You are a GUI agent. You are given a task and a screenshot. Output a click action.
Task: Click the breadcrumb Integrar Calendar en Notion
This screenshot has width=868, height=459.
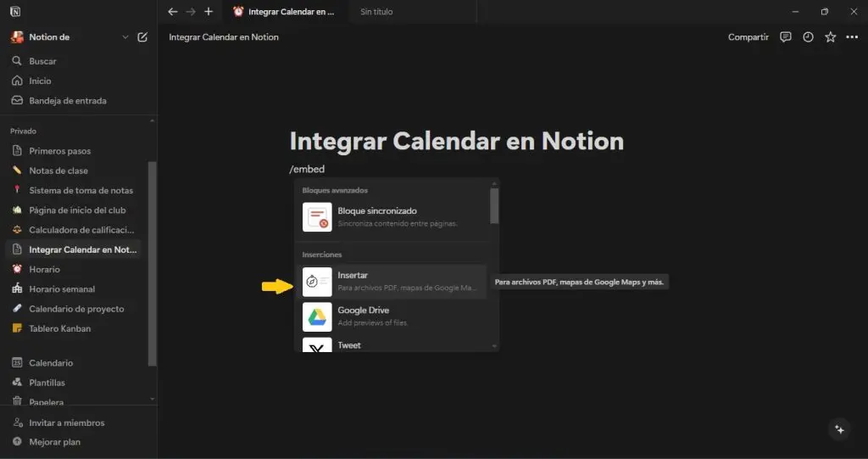pyautogui.click(x=224, y=37)
